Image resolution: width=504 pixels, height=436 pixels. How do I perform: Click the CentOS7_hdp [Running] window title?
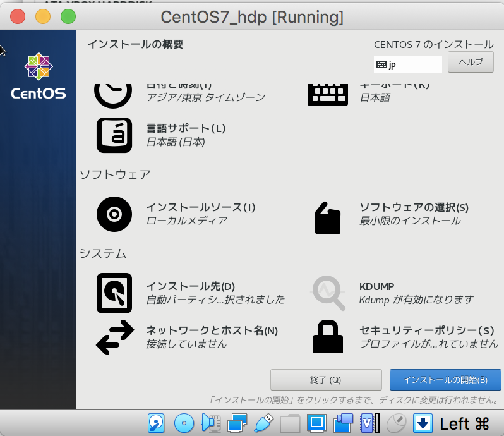[x=252, y=16]
